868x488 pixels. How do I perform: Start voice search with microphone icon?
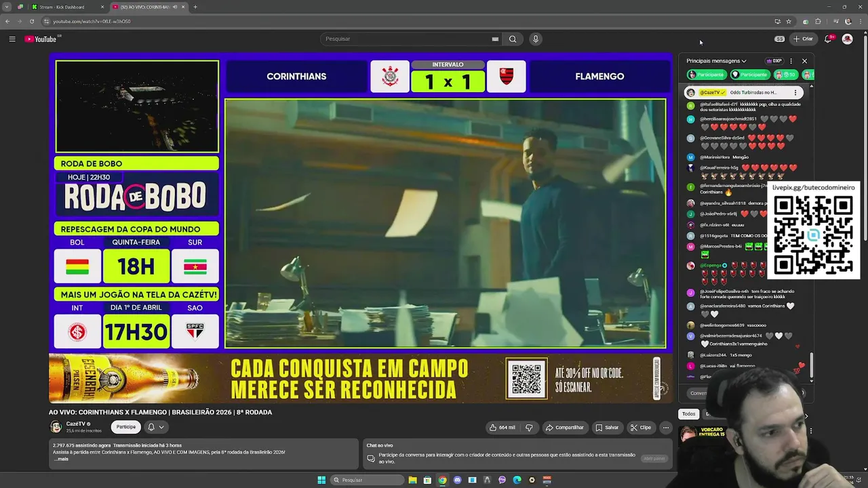pos(536,39)
